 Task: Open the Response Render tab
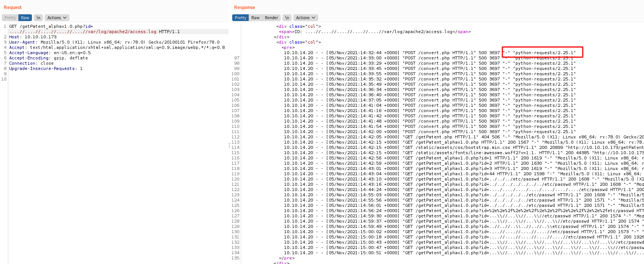click(271, 18)
